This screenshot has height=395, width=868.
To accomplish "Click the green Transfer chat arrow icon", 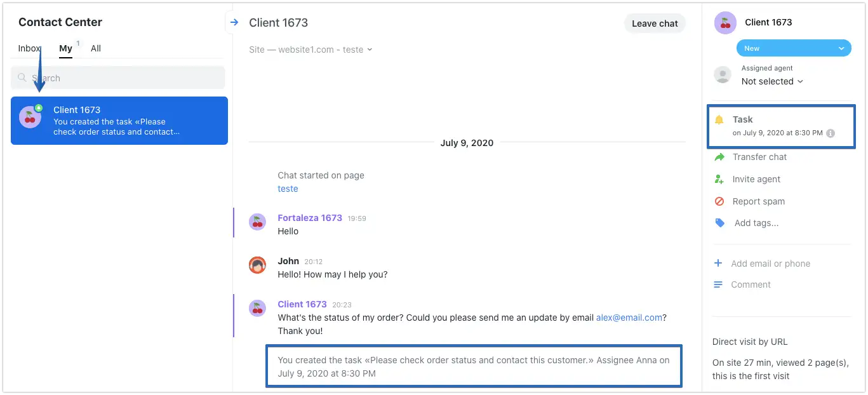I will (719, 157).
